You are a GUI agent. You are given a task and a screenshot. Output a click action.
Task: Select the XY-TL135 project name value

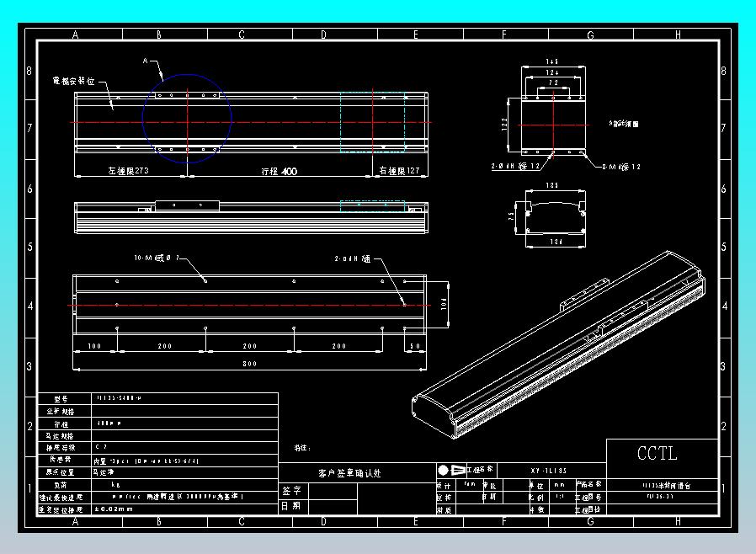(549, 471)
